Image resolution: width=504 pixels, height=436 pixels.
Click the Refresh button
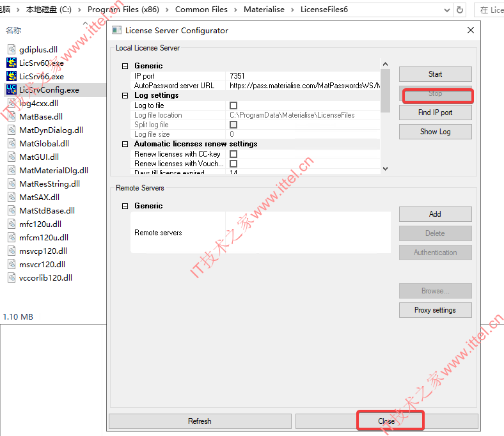click(x=200, y=421)
